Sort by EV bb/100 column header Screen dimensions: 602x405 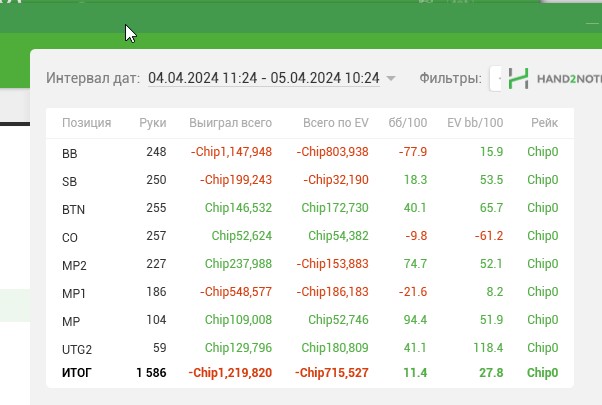coord(475,123)
